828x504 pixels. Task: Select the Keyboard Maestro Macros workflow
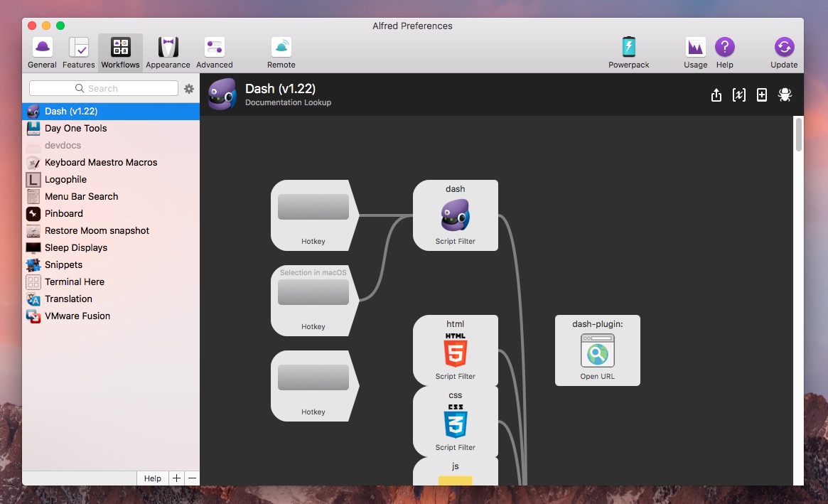tap(101, 162)
